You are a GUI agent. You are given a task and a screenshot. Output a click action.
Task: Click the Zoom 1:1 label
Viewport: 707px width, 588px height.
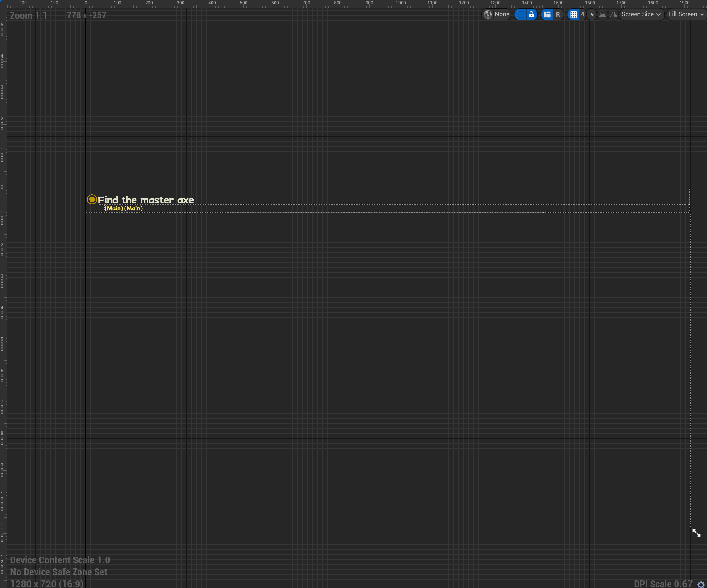pyautogui.click(x=29, y=15)
